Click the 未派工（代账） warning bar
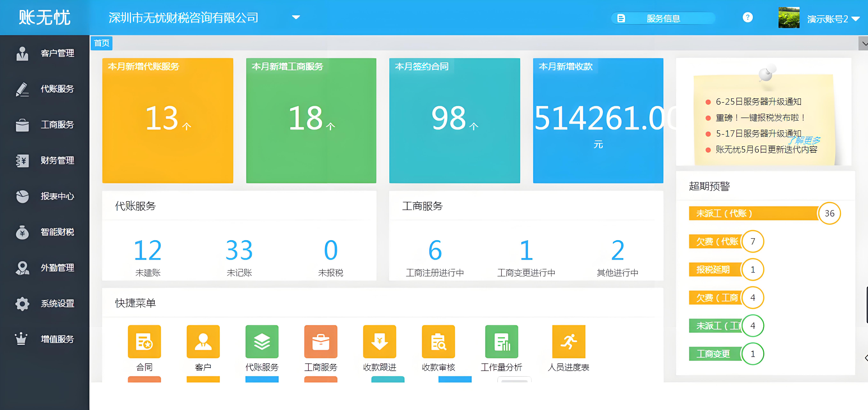 tap(753, 213)
